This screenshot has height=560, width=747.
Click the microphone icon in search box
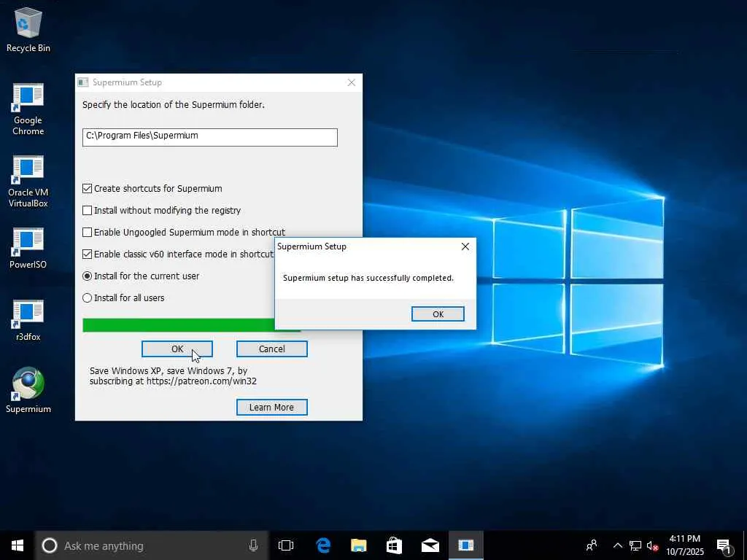pyautogui.click(x=253, y=545)
